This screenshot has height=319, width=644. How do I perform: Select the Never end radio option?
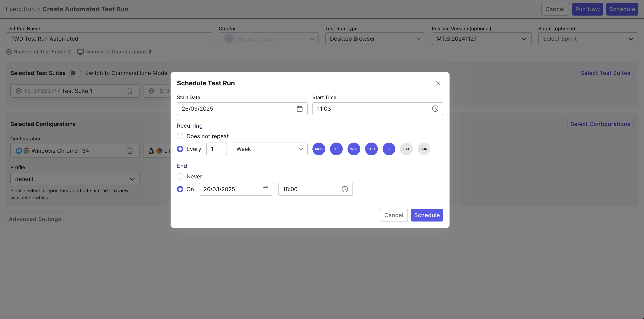pos(180,176)
